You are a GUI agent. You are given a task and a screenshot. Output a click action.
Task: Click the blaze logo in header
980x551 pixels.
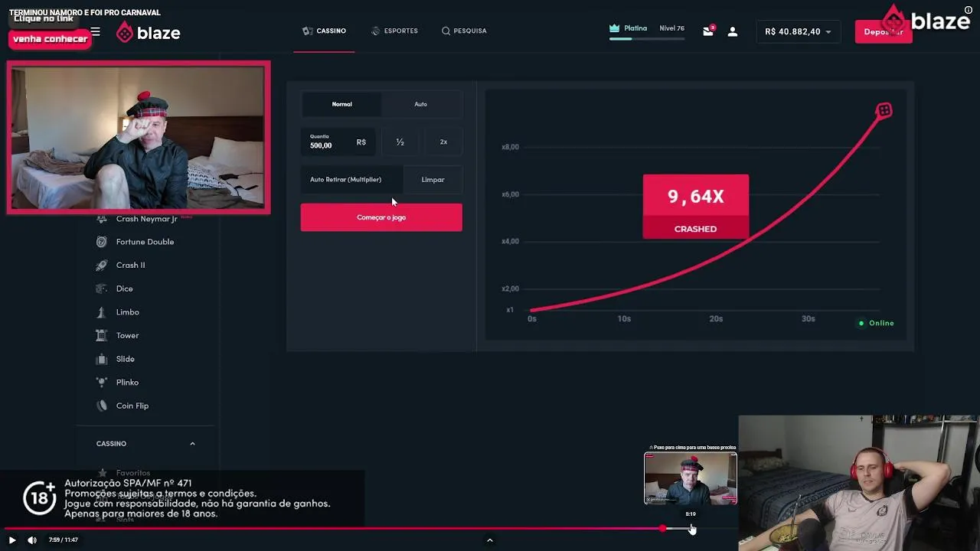pos(149,32)
